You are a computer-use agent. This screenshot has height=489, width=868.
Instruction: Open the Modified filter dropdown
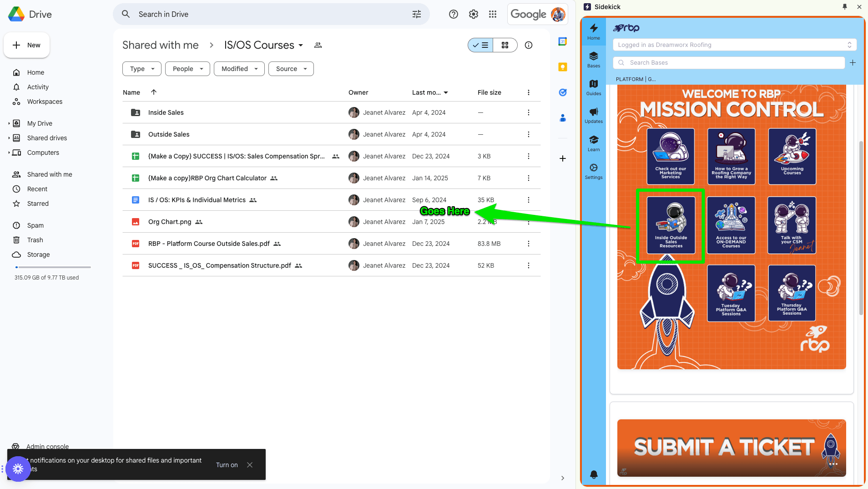[239, 69]
